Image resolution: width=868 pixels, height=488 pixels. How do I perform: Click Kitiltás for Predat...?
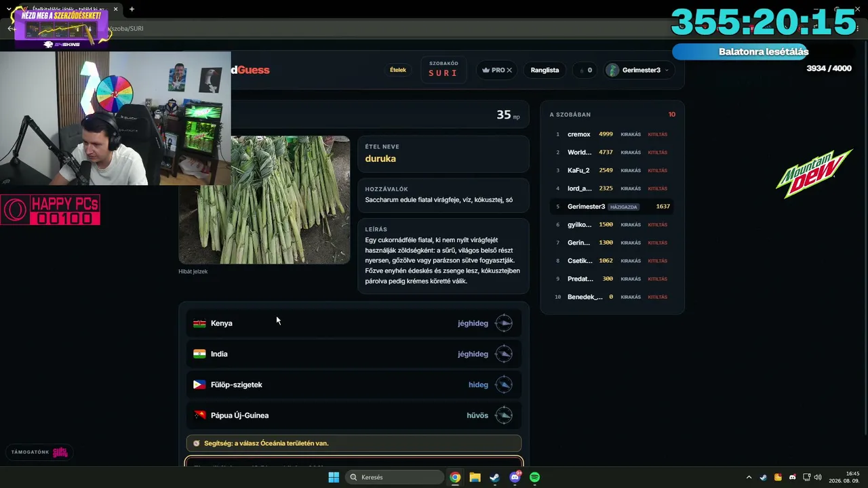[657, 279]
